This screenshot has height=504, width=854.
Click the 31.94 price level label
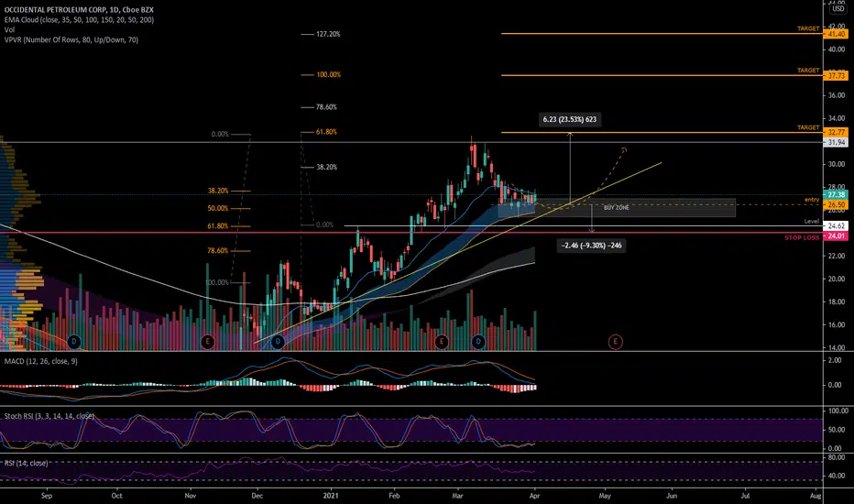click(836, 143)
